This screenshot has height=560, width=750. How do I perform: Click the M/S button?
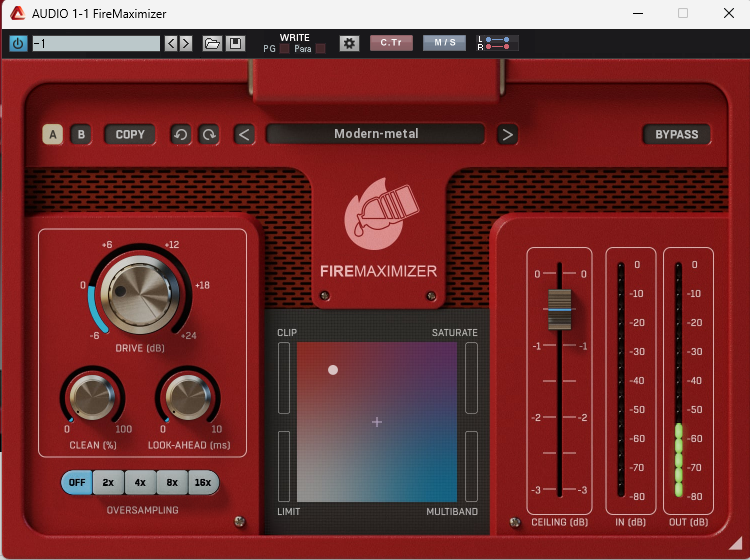444,43
